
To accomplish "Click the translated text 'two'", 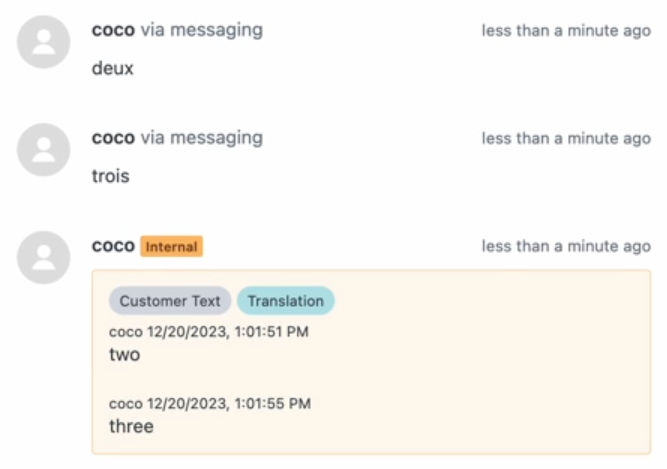I will point(125,354).
